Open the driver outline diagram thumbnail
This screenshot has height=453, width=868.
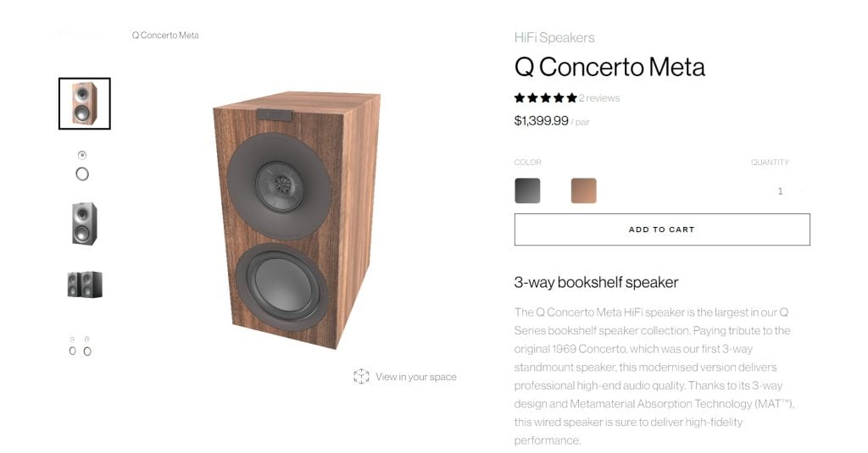point(82,165)
